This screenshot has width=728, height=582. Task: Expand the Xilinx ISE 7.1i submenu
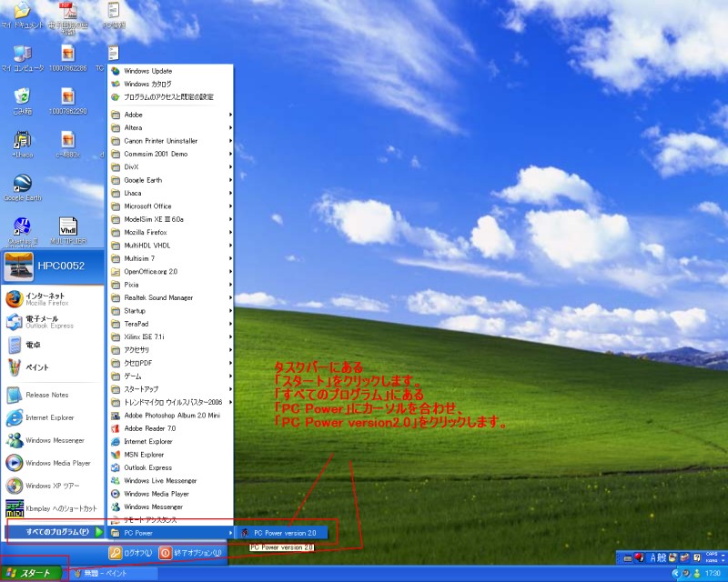tap(170, 337)
